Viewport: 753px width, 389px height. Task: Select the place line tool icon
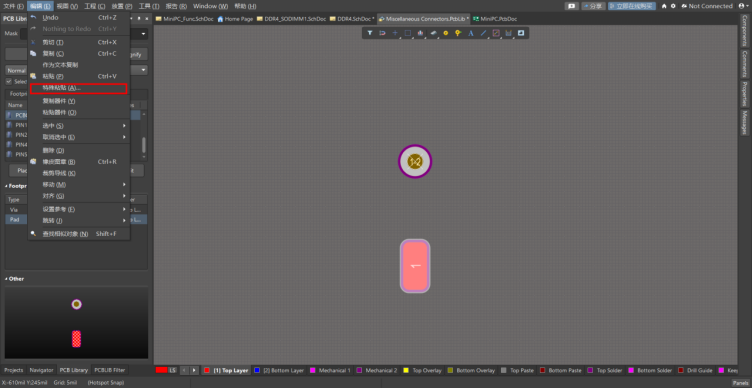(x=484, y=33)
